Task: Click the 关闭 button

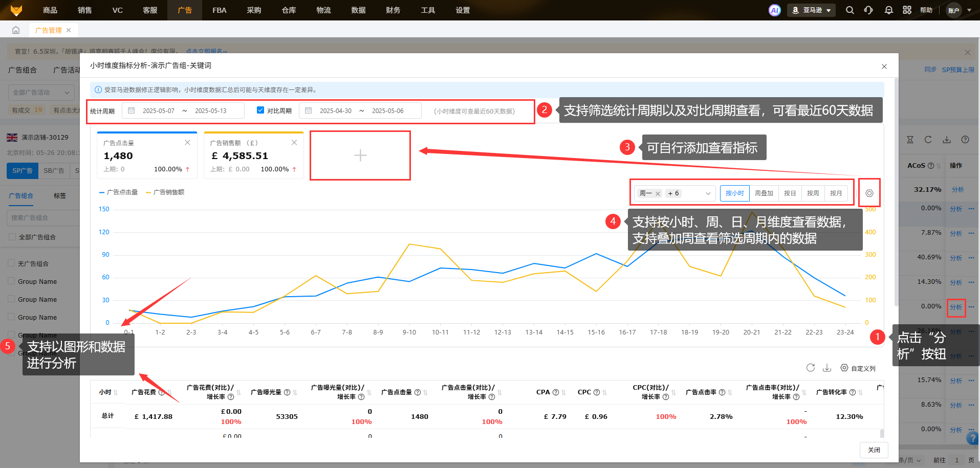Action: pos(874,450)
